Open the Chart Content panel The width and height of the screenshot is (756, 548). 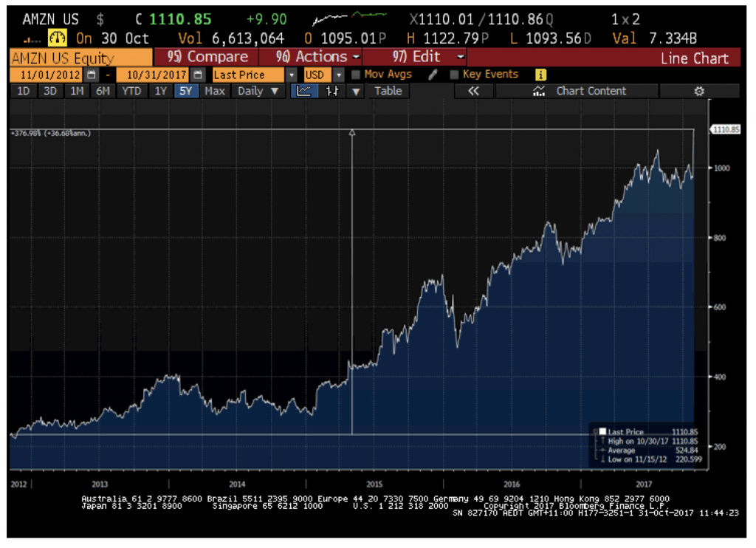click(x=577, y=91)
